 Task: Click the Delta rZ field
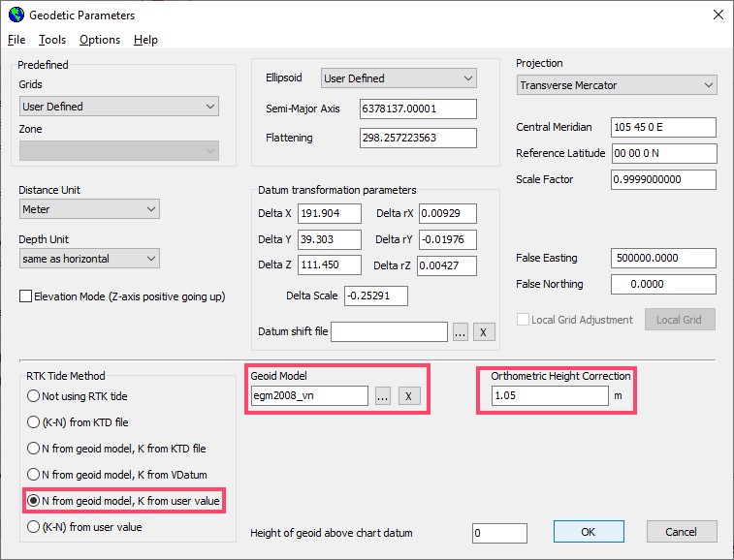coord(447,265)
